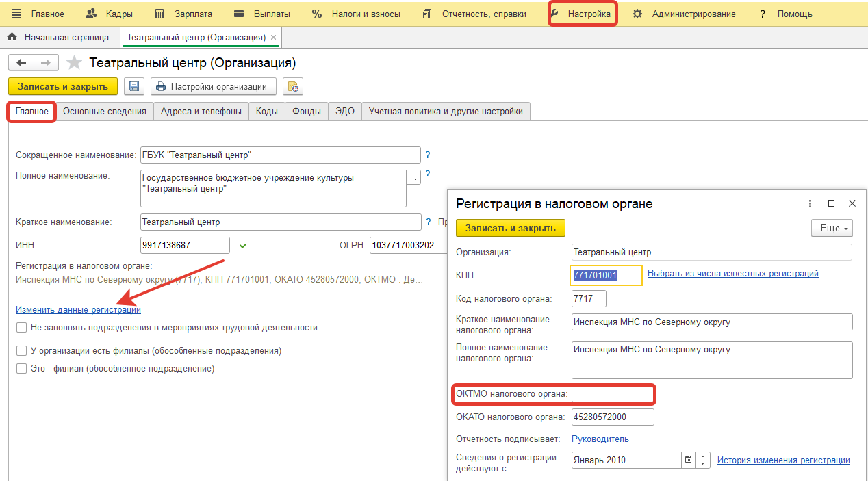Toggle 'Это - филиал' checkbox

pyautogui.click(x=22, y=369)
